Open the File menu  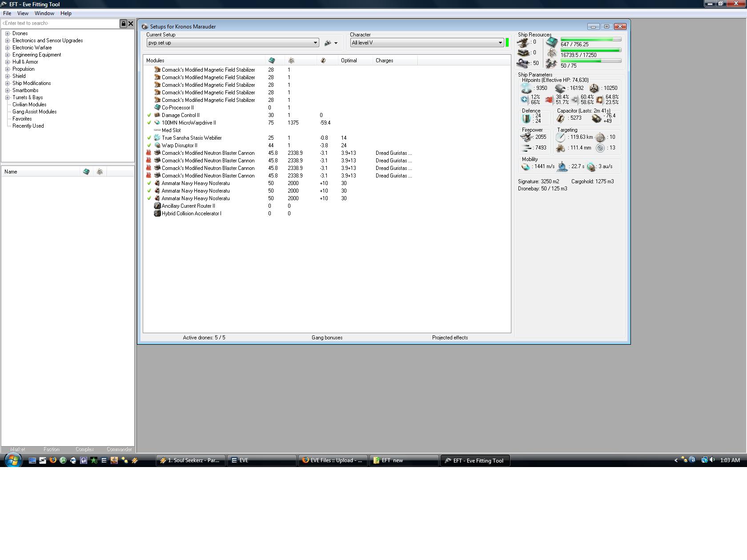point(7,13)
